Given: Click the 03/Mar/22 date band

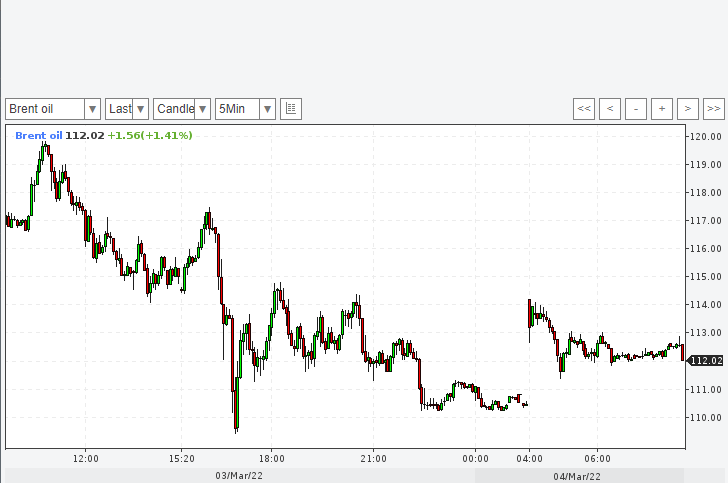Looking at the screenshot, I should tap(239, 476).
